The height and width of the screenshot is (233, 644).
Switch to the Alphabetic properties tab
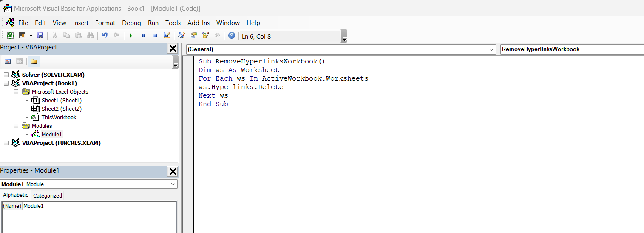click(16, 195)
